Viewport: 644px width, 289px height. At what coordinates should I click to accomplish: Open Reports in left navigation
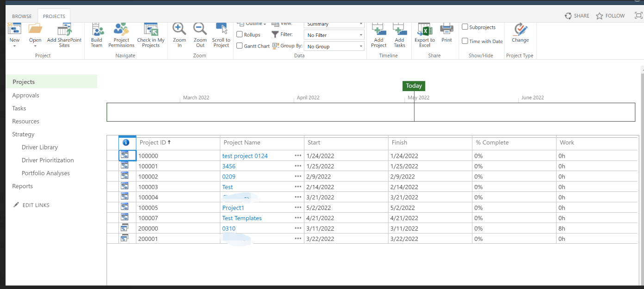(x=23, y=186)
